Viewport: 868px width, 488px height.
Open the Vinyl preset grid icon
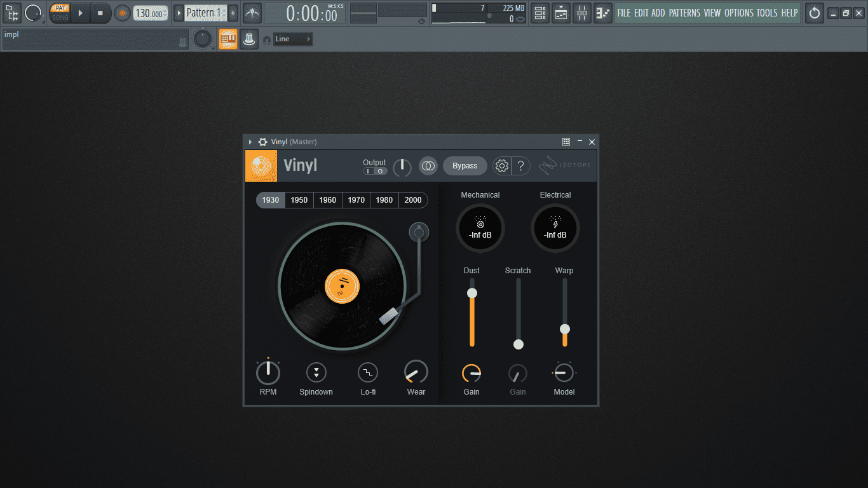click(566, 142)
